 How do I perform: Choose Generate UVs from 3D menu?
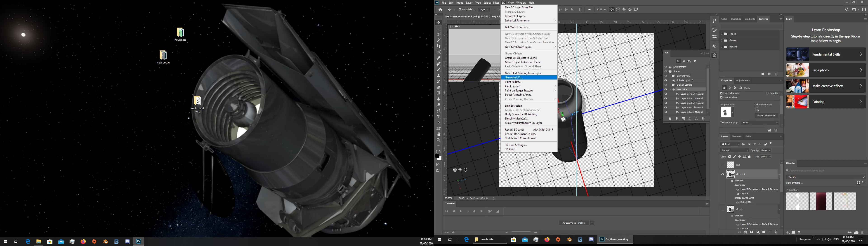tap(514, 77)
